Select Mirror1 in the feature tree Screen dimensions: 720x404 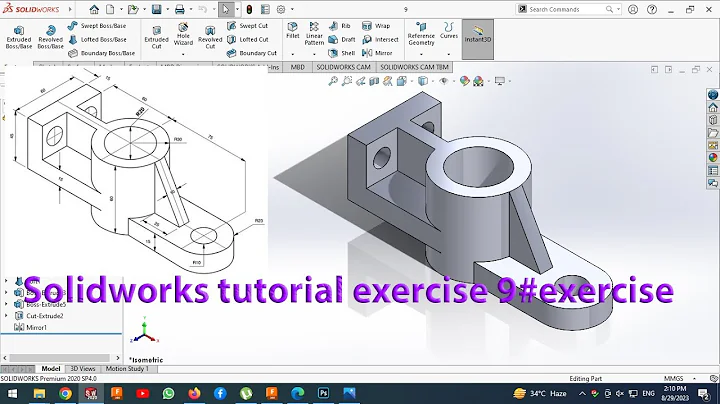pyautogui.click(x=31, y=327)
